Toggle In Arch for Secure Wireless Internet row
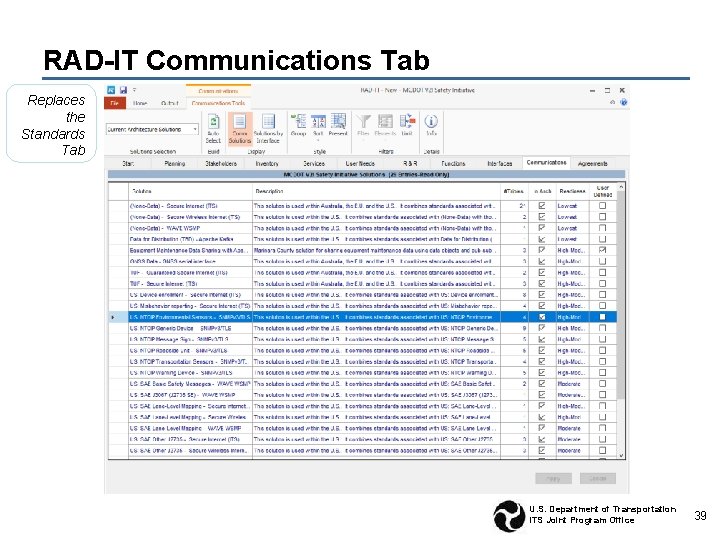Image resolution: width=720 pixels, height=540 pixels. pos(542,217)
